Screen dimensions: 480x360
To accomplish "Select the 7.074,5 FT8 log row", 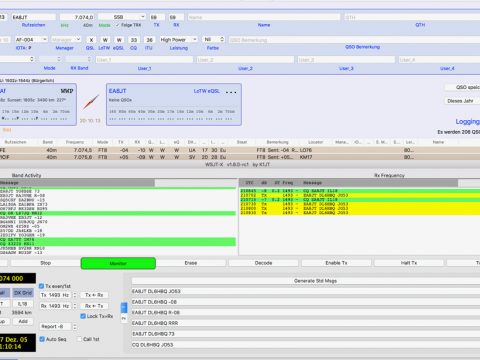I will click(x=240, y=150).
